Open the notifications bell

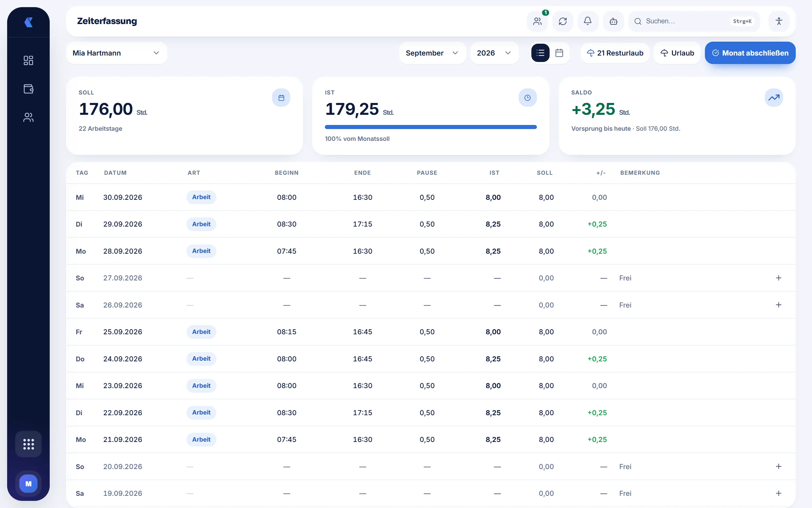point(588,21)
